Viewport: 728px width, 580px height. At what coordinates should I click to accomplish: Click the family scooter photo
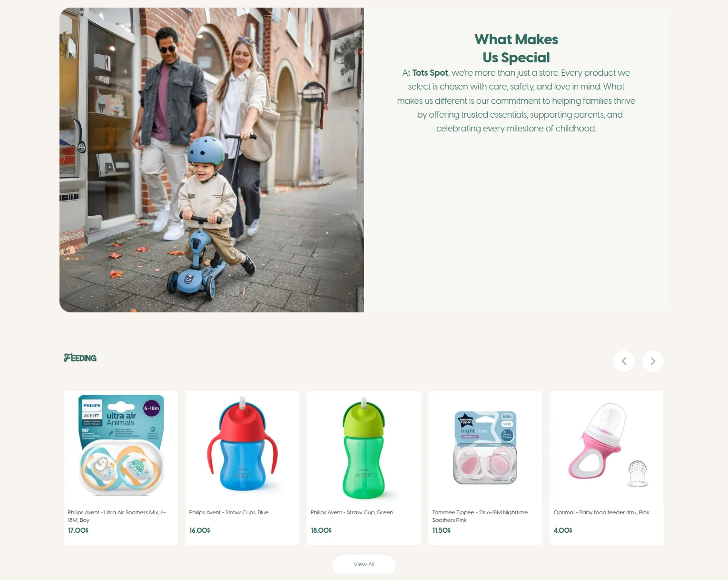coord(212,160)
